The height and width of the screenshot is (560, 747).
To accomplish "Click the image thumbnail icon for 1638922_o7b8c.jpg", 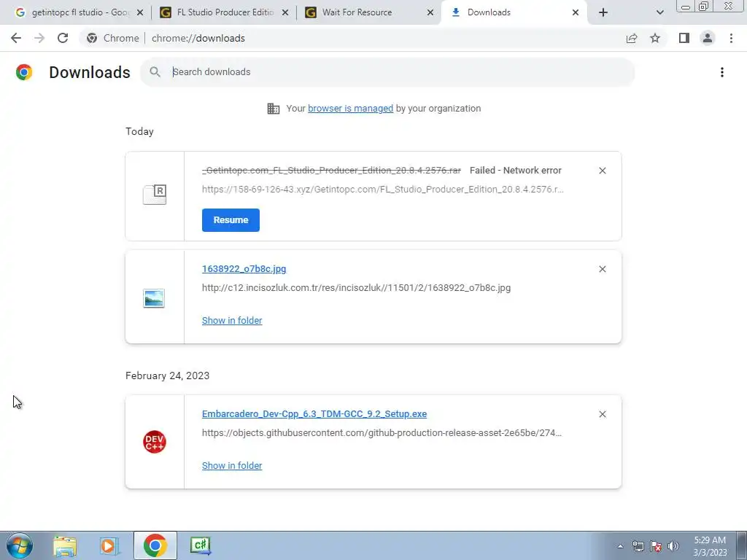I will (154, 298).
